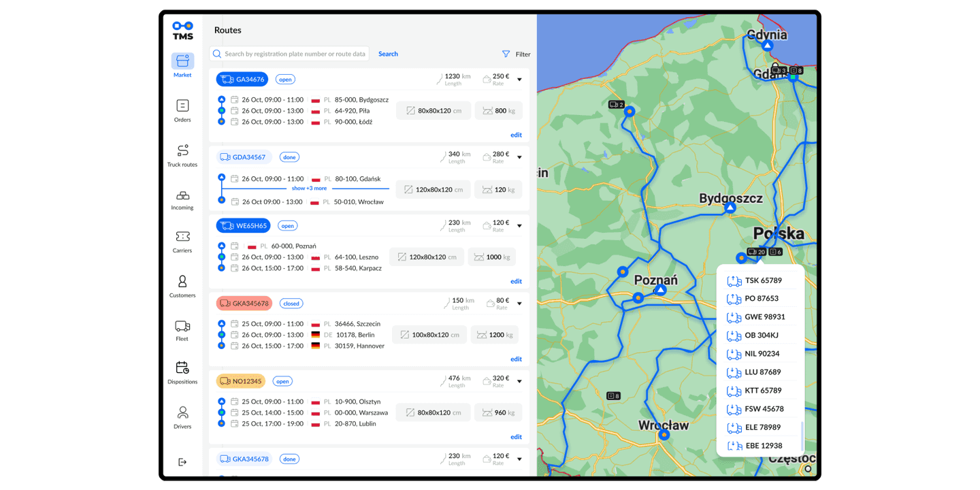Click the TMS logo

182,30
